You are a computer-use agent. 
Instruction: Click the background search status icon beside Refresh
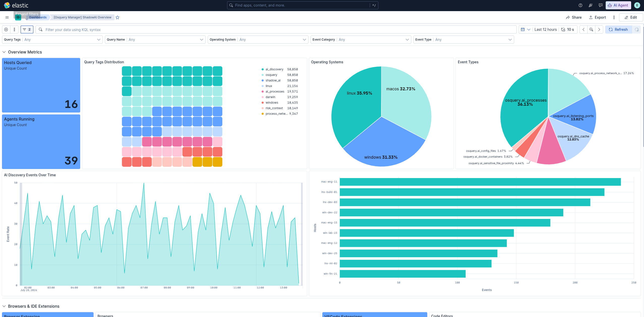(x=637, y=30)
